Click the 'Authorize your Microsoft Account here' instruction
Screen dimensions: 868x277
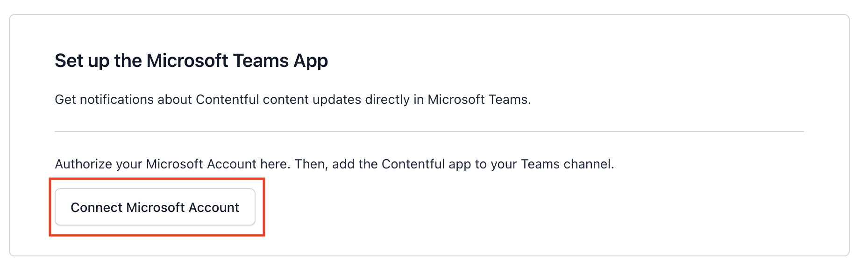(x=334, y=164)
